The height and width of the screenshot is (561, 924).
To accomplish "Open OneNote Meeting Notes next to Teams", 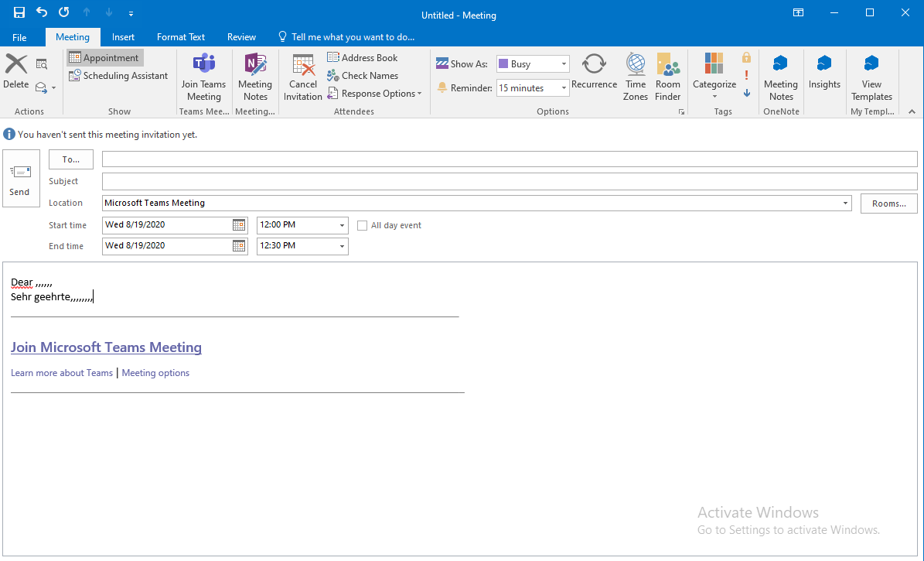I will pos(255,77).
